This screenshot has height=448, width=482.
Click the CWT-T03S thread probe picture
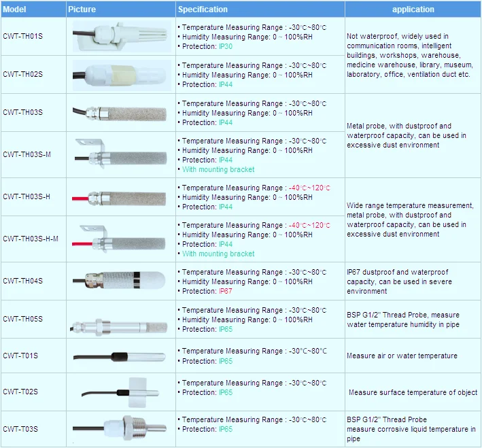[119, 428]
